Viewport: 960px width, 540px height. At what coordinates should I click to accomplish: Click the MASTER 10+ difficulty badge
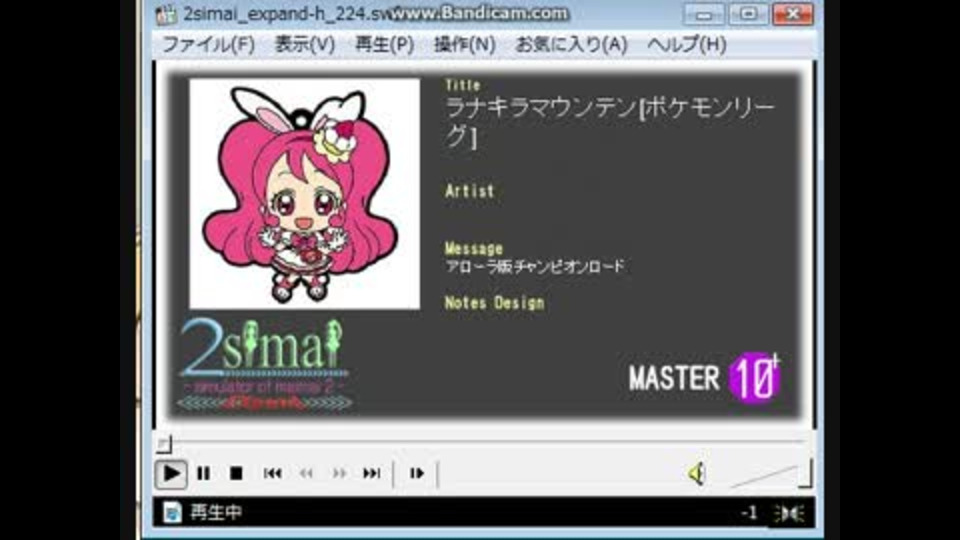coord(704,377)
